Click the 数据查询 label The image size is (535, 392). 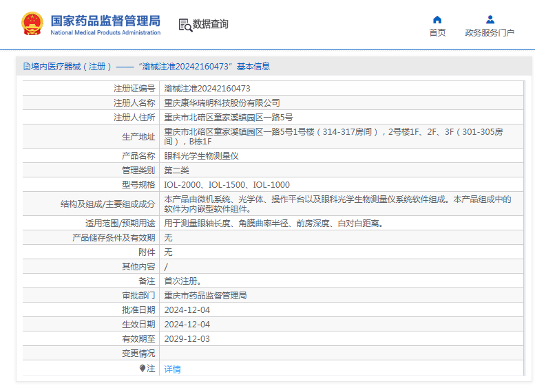coord(210,24)
